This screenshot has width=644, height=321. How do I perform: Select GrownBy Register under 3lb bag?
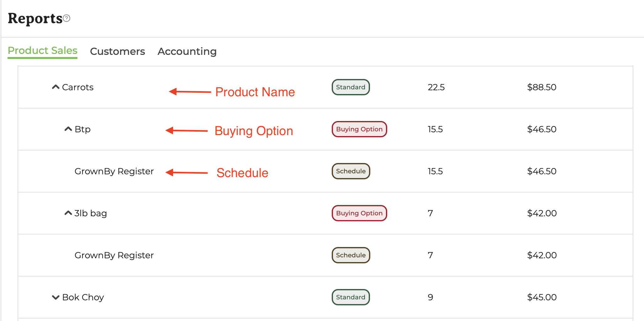[114, 255]
